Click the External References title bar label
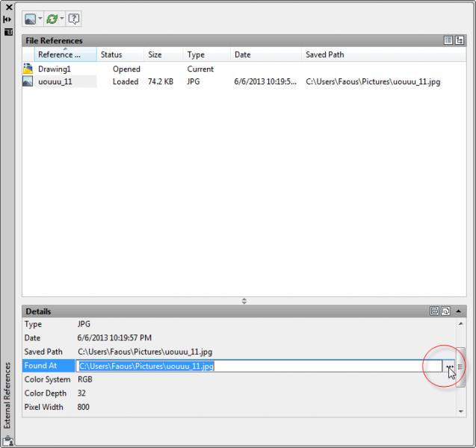This screenshot has height=448, width=476. pos(7,395)
